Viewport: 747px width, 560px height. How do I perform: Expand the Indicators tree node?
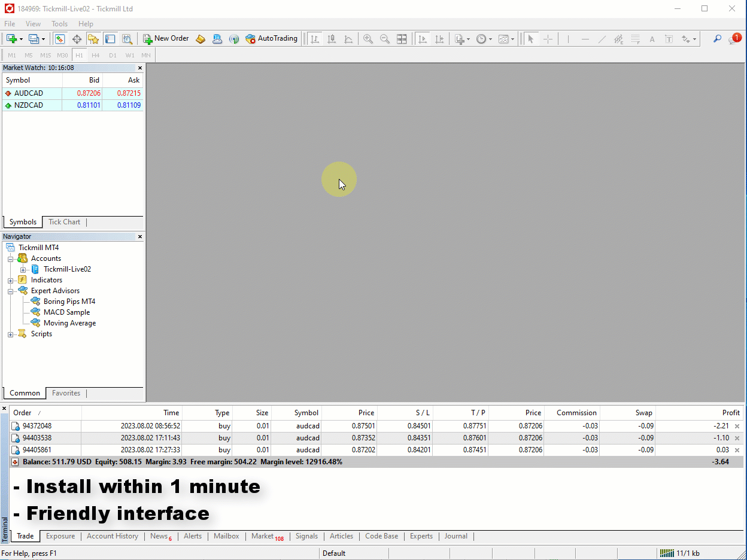point(11,280)
